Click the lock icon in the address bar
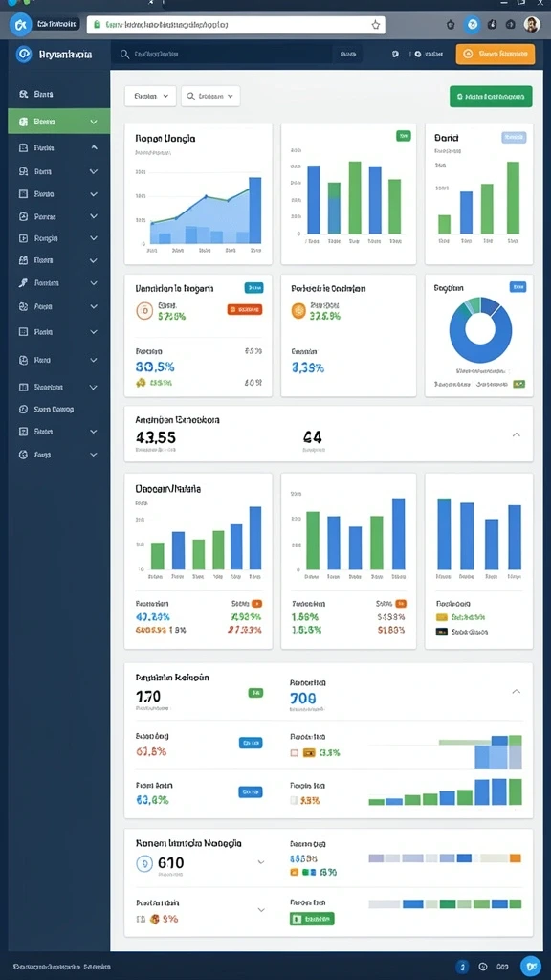This screenshot has height=980, width=551. pyautogui.click(x=97, y=24)
